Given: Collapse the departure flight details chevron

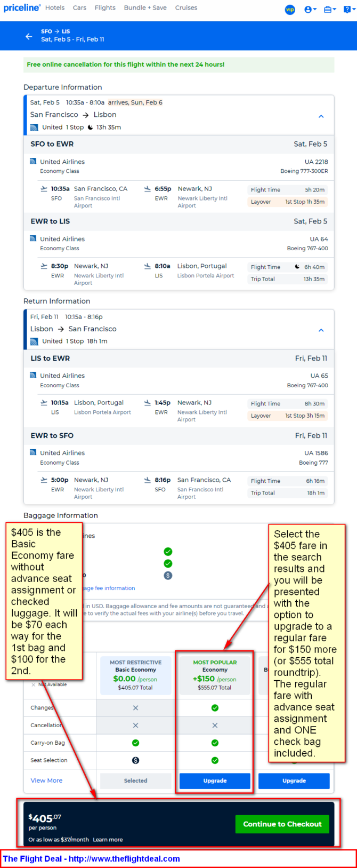Looking at the screenshot, I should click(321, 116).
